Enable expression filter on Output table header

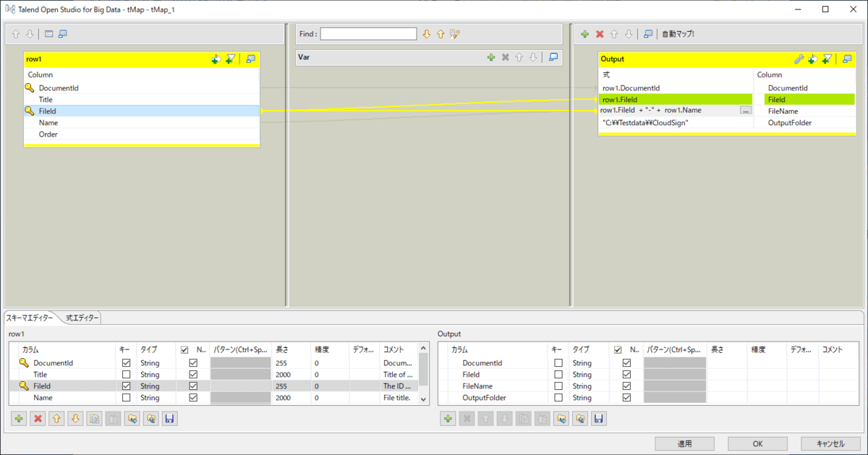click(827, 59)
